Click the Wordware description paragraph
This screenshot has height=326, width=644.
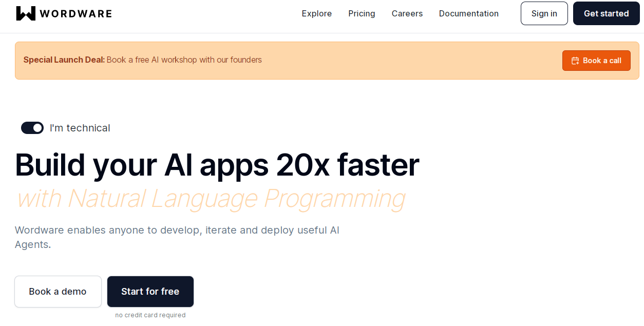pos(177,237)
